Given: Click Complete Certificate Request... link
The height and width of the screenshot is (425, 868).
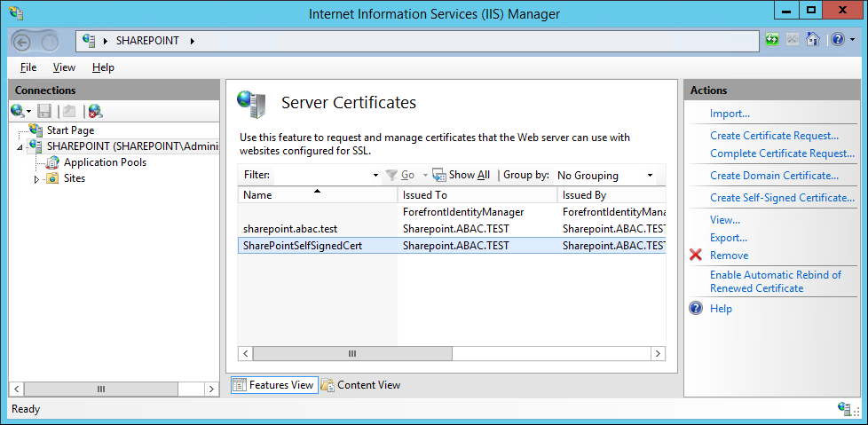Looking at the screenshot, I should click(x=782, y=153).
